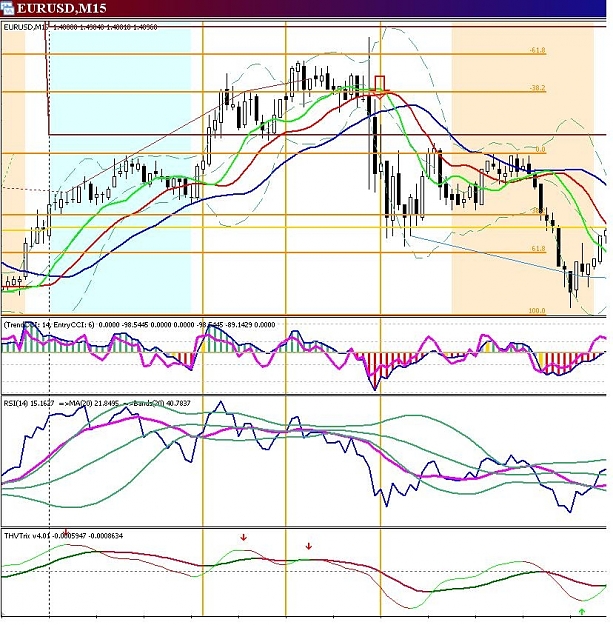
Task: Click the "-61.8" Fibonacci level label
Action: pyautogui.click(x=537, y=50)
